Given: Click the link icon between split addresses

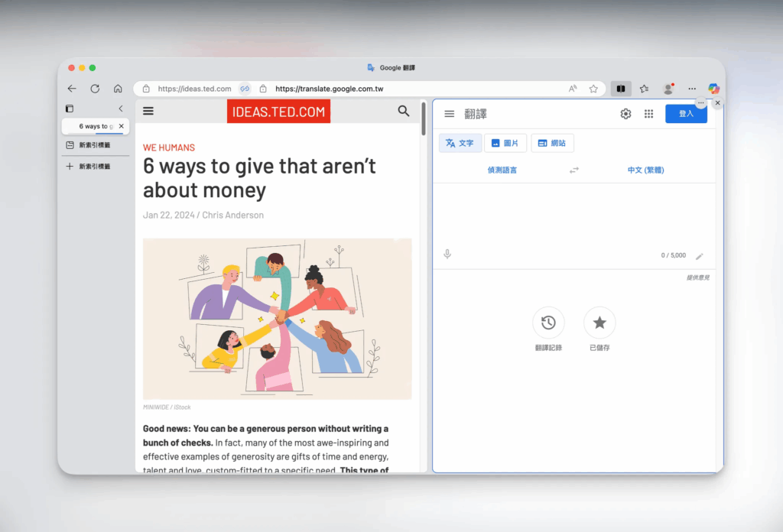Looking at the screenshot, I should point(245,89).
